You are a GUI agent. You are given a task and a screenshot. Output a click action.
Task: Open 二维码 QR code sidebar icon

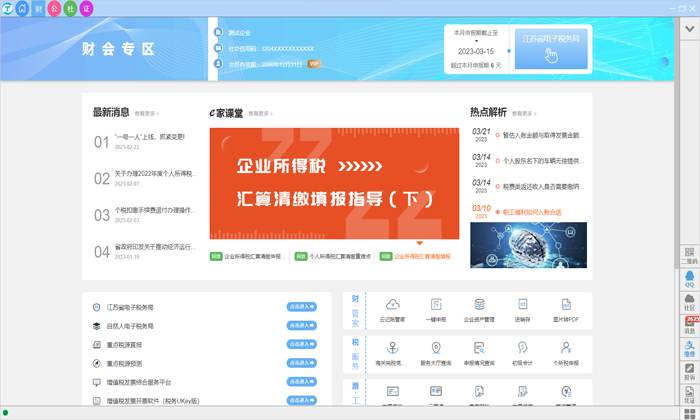coord(689,253)
